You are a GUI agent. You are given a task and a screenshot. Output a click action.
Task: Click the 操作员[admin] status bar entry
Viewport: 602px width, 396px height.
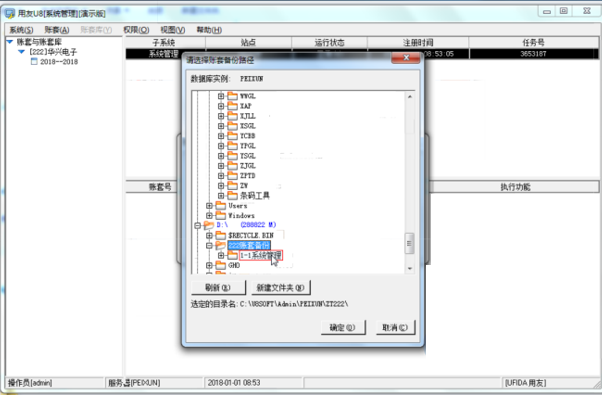[x=55, y=383]
